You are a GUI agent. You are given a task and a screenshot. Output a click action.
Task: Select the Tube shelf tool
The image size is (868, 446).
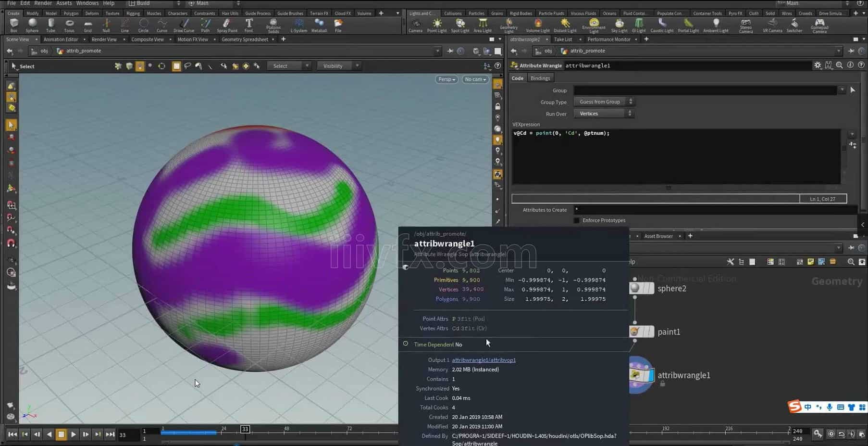(50, 25)
